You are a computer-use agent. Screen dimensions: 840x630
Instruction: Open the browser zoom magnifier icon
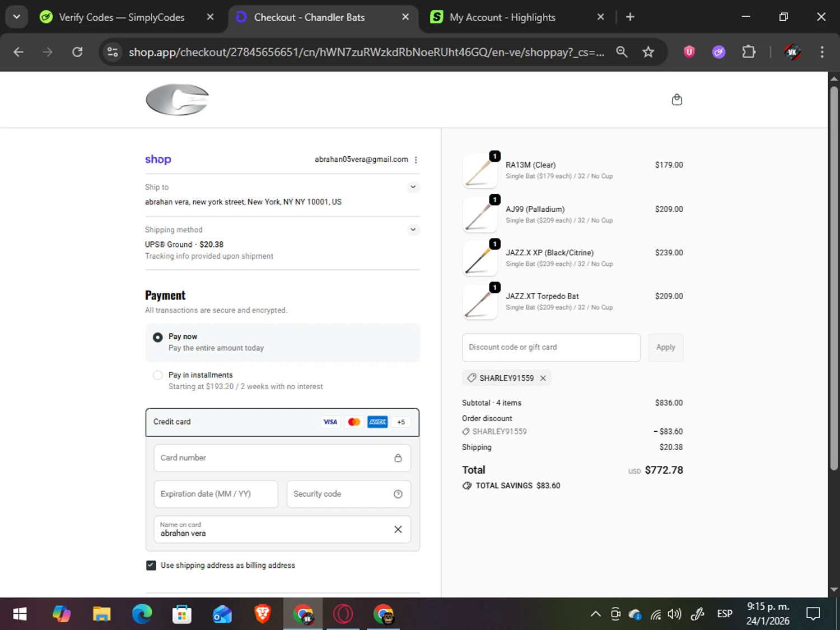pos(622,52)
